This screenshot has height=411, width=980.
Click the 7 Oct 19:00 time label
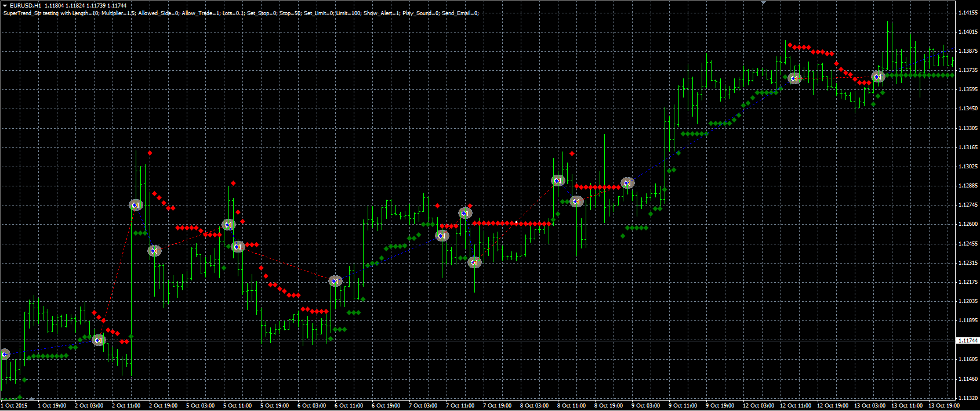pos(498,406)
